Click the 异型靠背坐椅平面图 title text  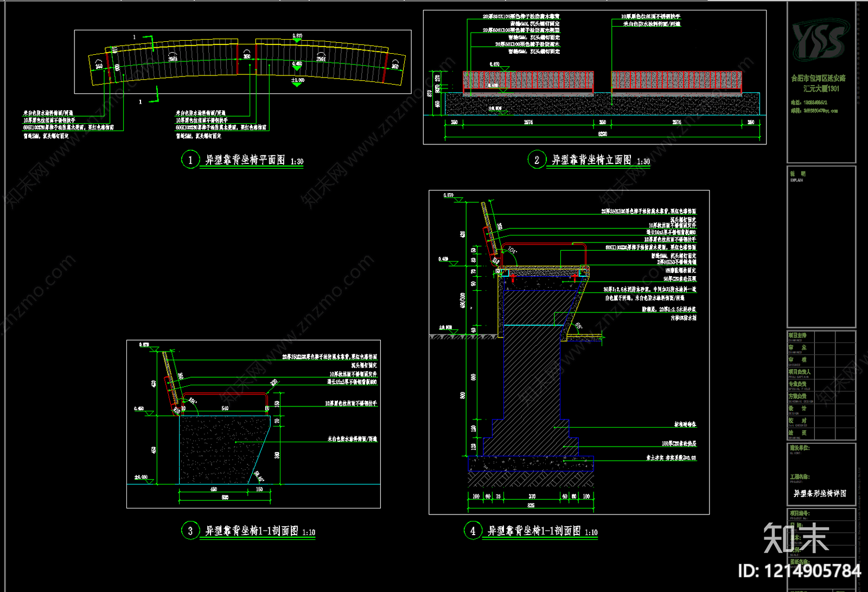pos(245,160)
